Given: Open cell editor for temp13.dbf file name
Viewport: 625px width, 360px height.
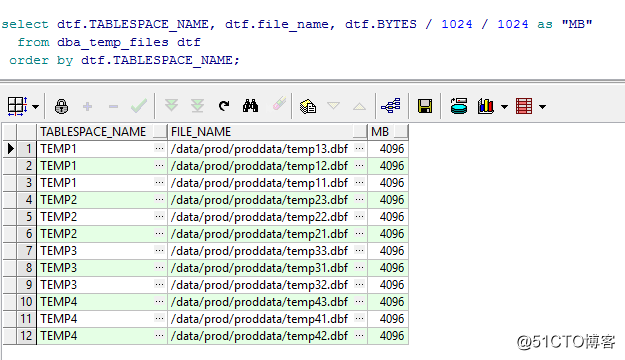Looking at the screenshot, I should 359,149.
